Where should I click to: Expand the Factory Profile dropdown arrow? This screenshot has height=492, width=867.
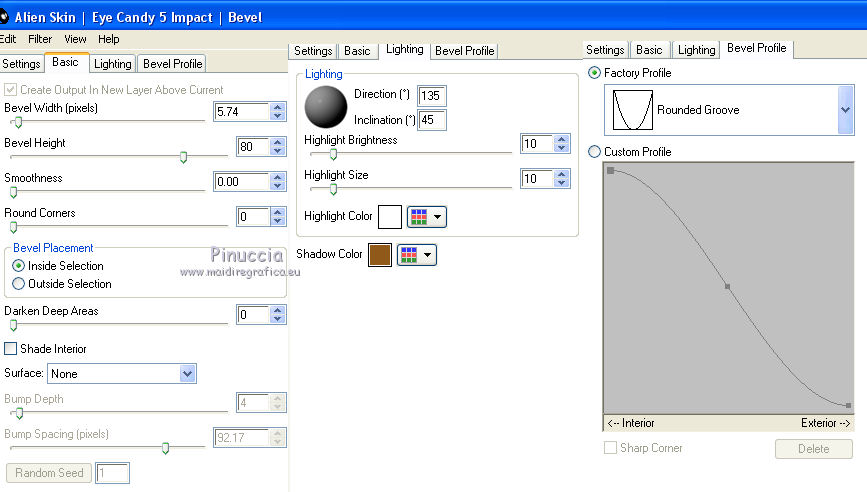coord(845,110)
